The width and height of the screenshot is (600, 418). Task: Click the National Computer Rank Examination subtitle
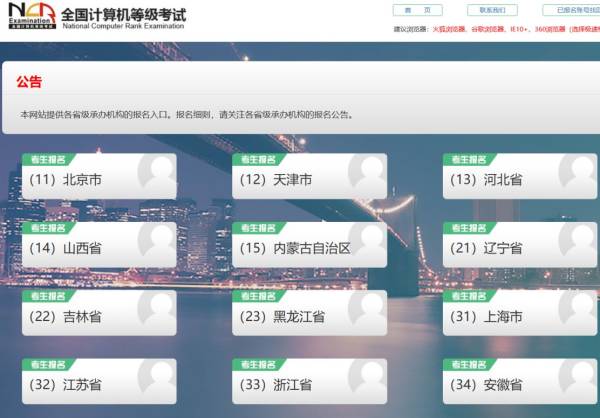click(123, 26)
